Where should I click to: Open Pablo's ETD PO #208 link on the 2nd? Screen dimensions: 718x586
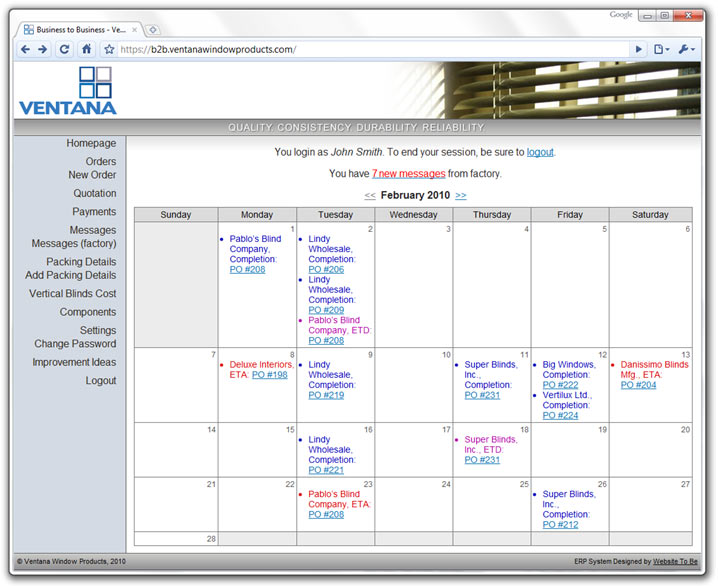coord(326,341)
